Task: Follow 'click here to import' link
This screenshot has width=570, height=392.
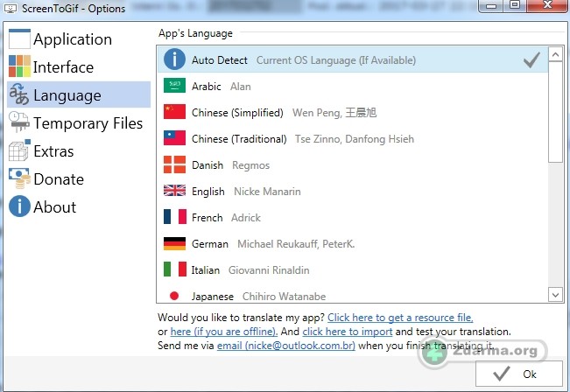Action: (347, 332)
